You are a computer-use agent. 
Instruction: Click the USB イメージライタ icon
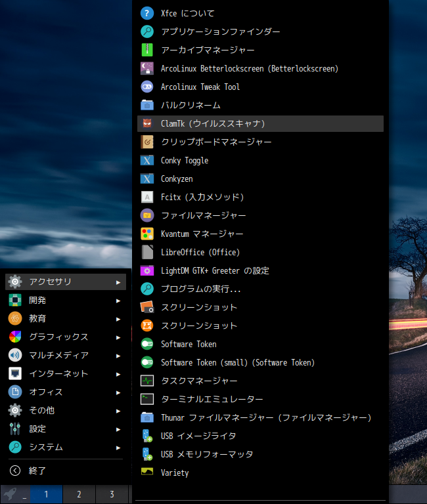click(x=147, y=436)
